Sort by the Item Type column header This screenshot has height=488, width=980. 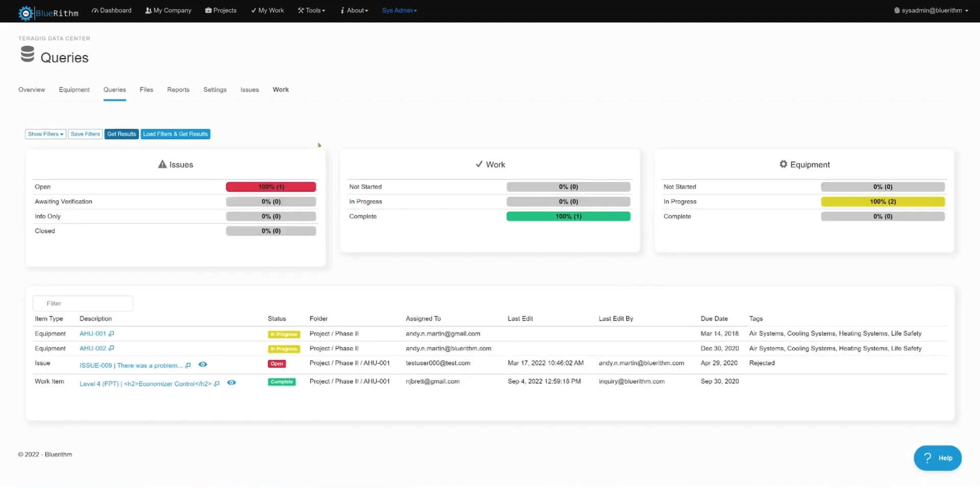pyautogui.click(x=49, y=319)
